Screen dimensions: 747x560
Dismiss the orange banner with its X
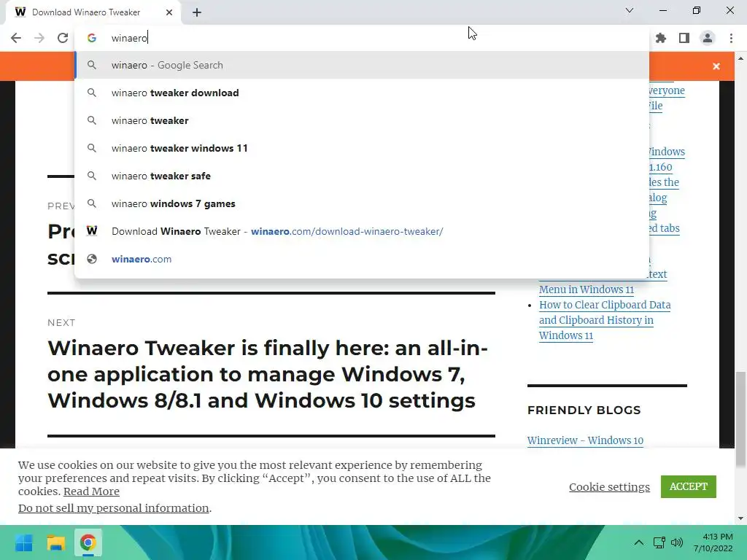(x=716, y=66)
